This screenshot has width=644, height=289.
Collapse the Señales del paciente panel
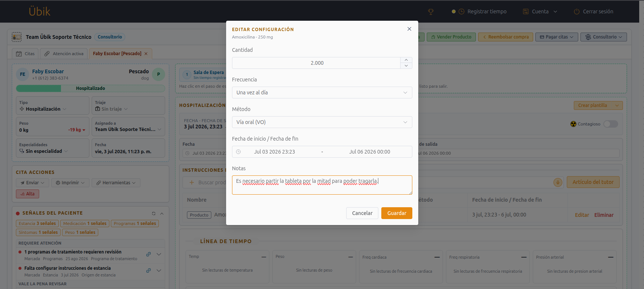pos(162,214)
